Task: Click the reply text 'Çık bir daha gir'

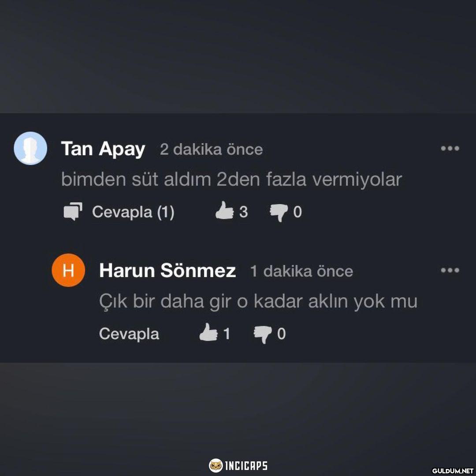Action: (x=258, y=302)
